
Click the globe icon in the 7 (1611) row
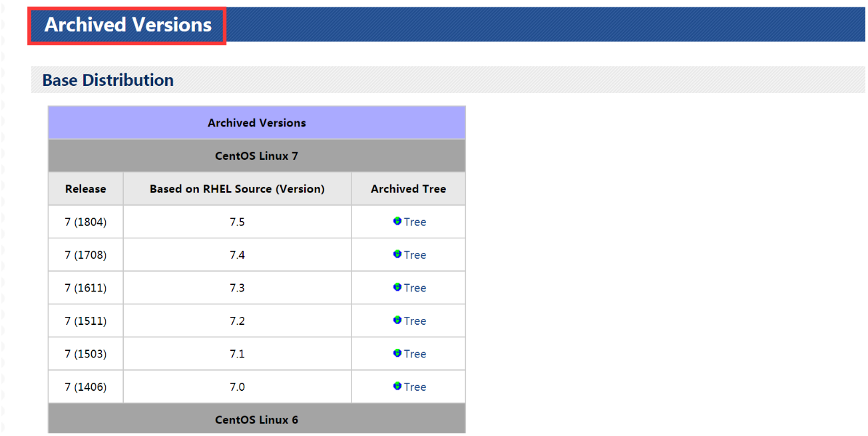click(397, 287)
